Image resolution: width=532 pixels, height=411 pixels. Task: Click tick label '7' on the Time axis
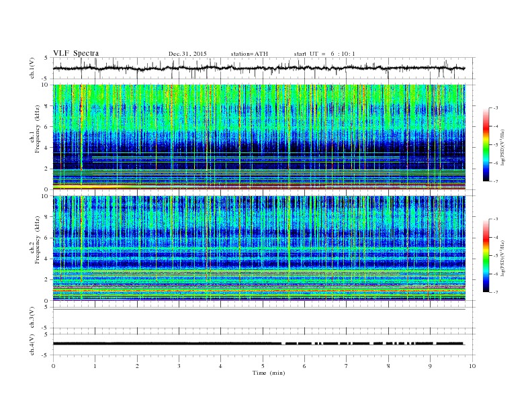tap(347, 366)
